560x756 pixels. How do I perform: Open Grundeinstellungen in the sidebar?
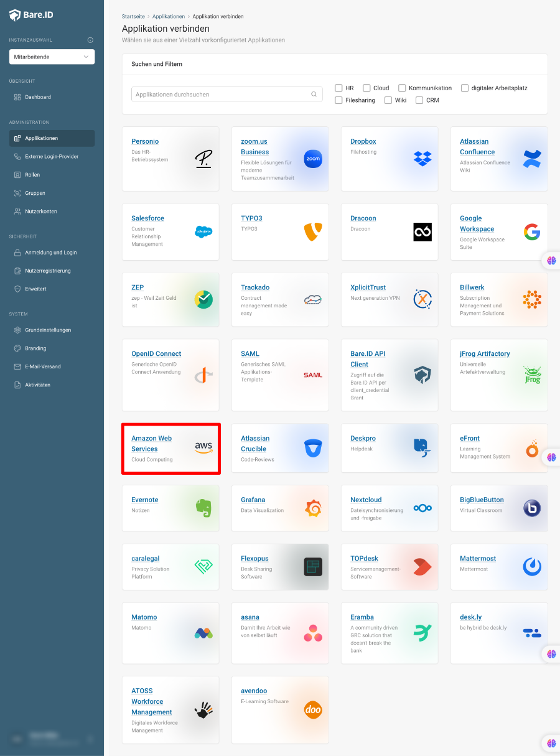tap(52, 330)
